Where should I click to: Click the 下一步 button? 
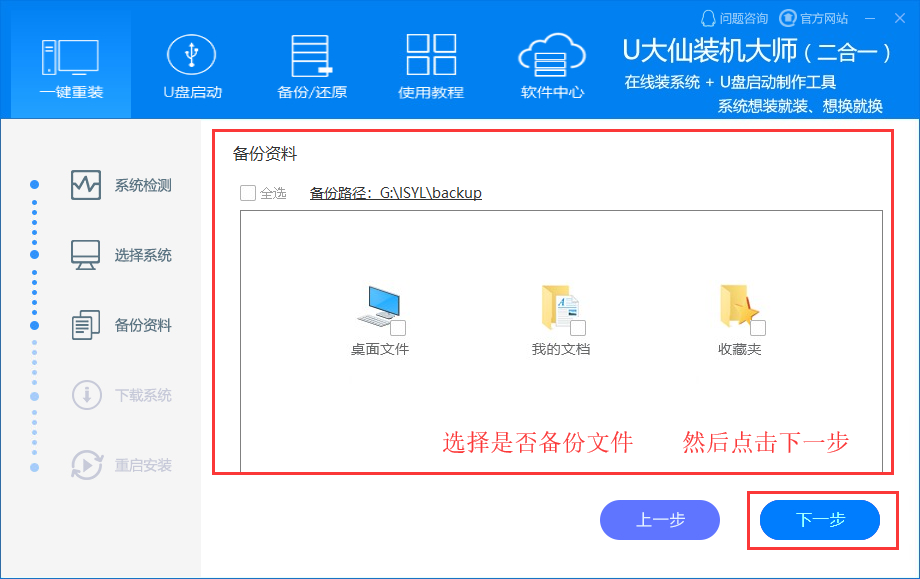click(x=820, y=520)
